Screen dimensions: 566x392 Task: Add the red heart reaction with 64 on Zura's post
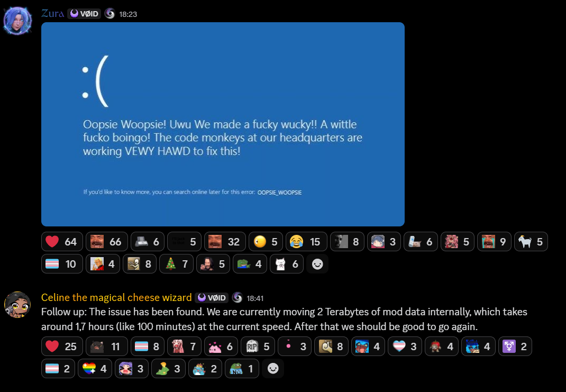pos(62,241)
